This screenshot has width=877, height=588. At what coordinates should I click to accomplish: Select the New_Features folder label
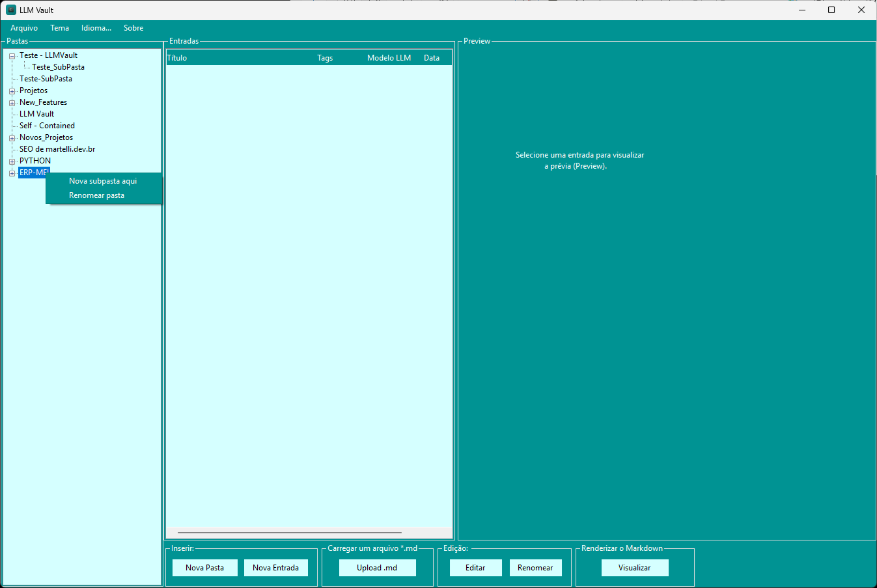(43, 102)
